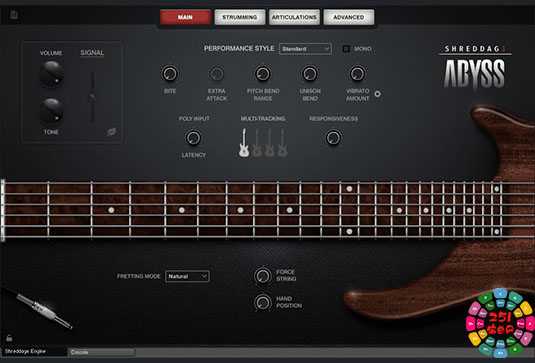Click the VOLUME knob
The width and height of the screenshot is (535, 363).
51,73
